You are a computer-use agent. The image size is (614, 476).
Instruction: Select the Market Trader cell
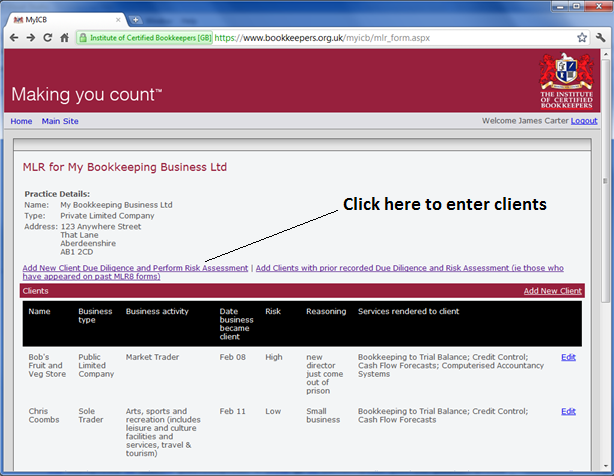152,357
